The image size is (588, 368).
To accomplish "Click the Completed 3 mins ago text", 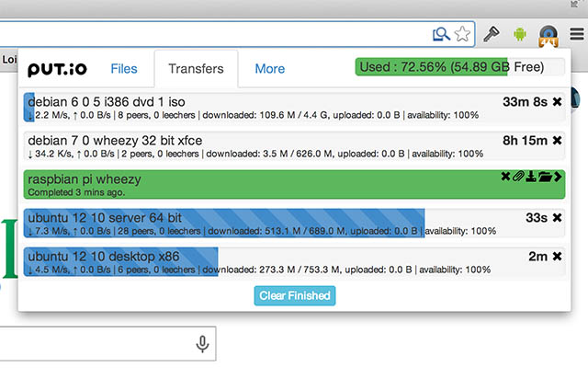I will (76, 192).
